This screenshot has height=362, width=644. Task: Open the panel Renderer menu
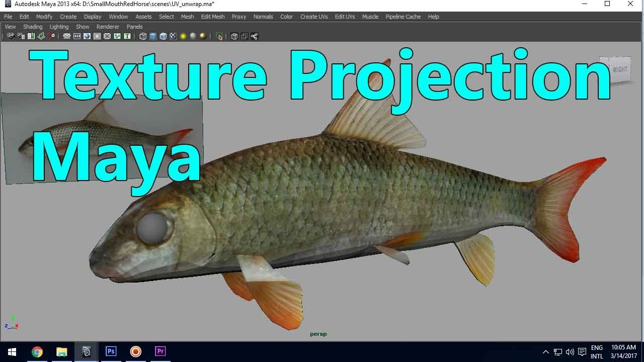(x=108, y=27)
